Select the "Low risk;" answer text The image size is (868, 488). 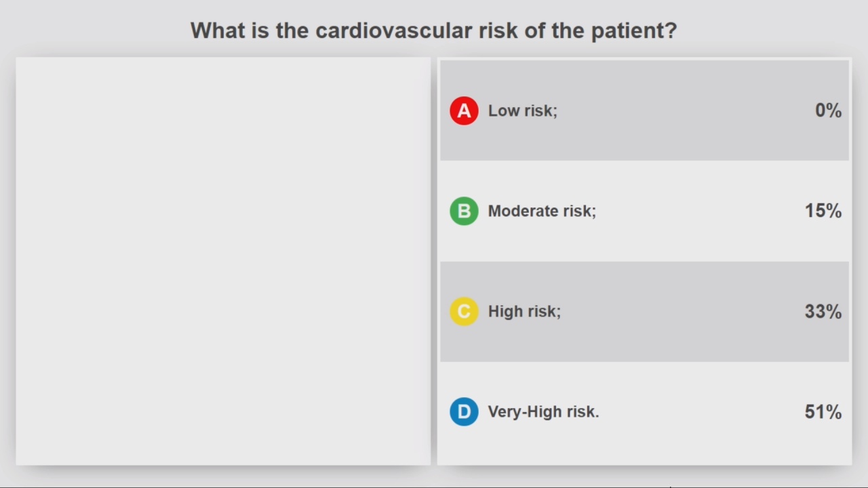pos(522,110)
